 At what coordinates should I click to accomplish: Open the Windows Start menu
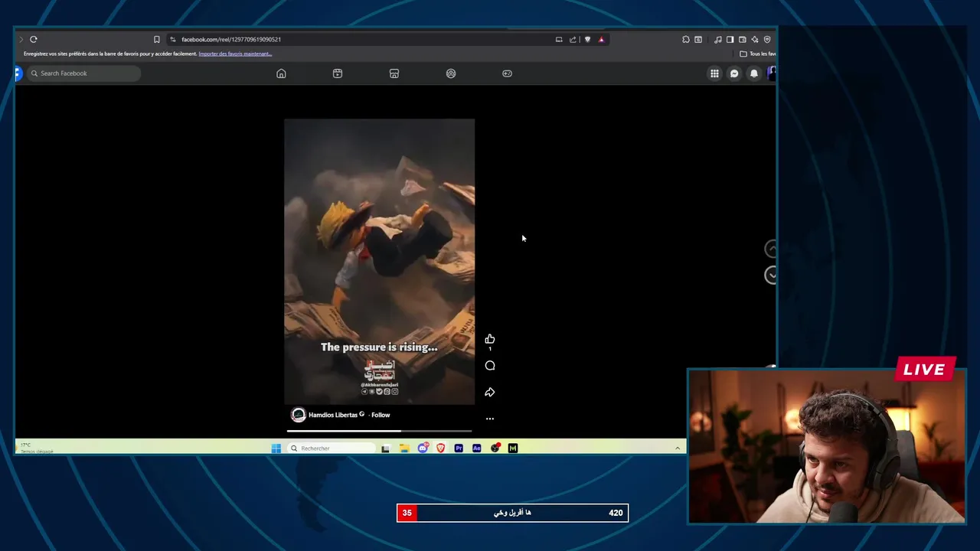276,448
